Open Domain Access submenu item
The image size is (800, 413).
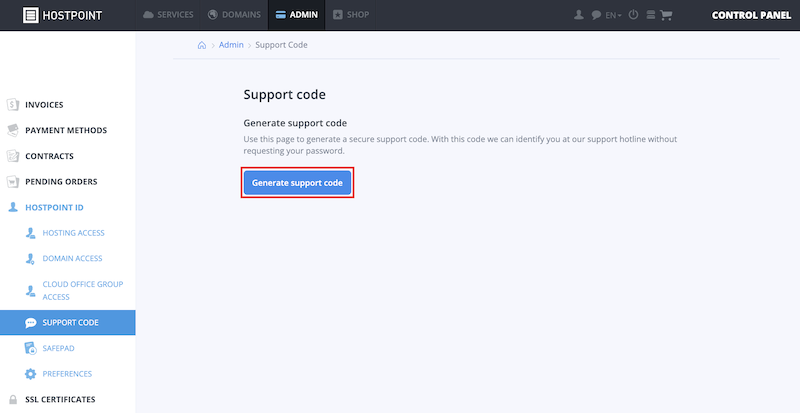[x=72, y=258]
